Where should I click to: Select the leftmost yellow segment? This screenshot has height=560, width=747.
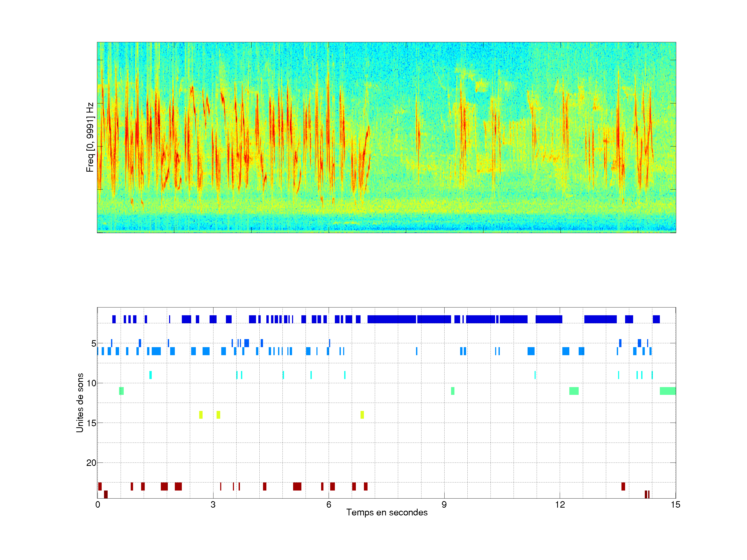(x=200, y=415)
